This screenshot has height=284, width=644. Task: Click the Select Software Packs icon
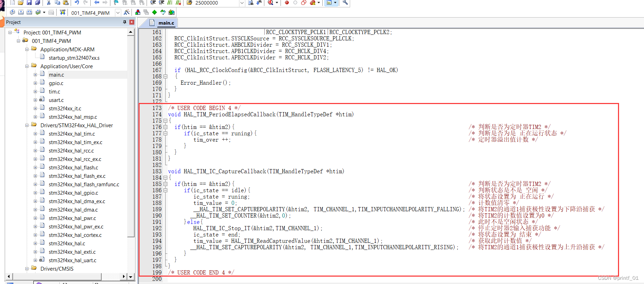(x=163, y=12)
